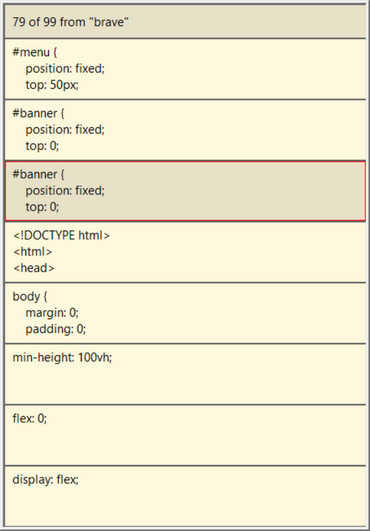
Task: Choose the "flex: 0;" clipboard item
Action: click(x=185, y=435)
